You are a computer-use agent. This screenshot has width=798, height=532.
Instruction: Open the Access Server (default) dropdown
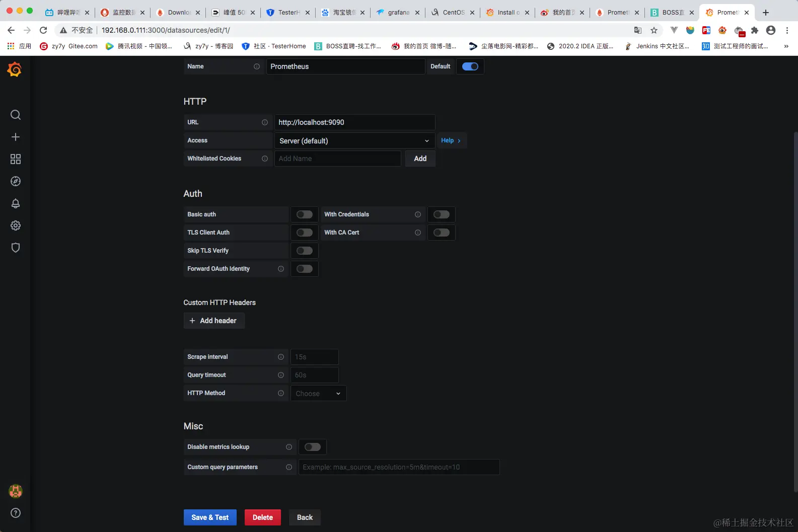point(355,140)
